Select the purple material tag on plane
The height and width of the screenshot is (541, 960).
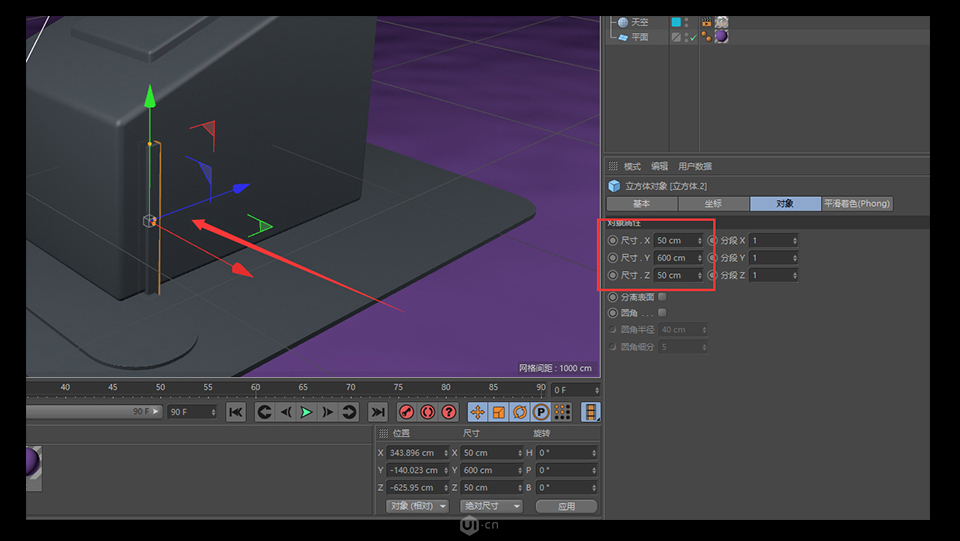tap(722, 37)
